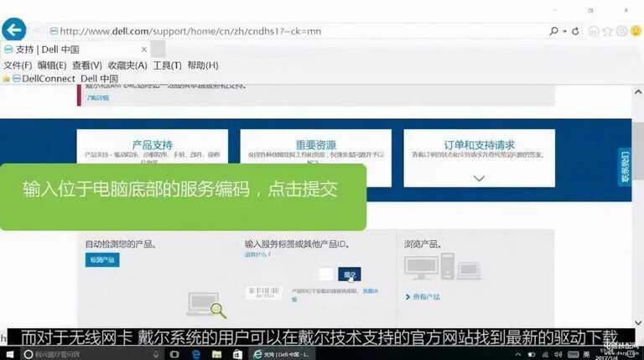644x360 pixels.
Task: Click the service tag input field
Action: pos(325,274)
